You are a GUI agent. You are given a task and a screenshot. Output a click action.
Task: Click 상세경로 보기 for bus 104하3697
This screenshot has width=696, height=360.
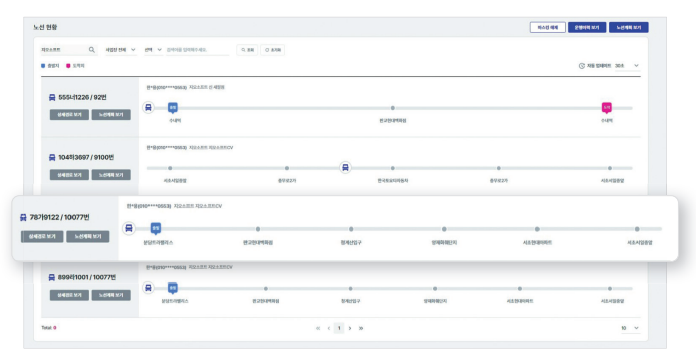tap(69, 175)
